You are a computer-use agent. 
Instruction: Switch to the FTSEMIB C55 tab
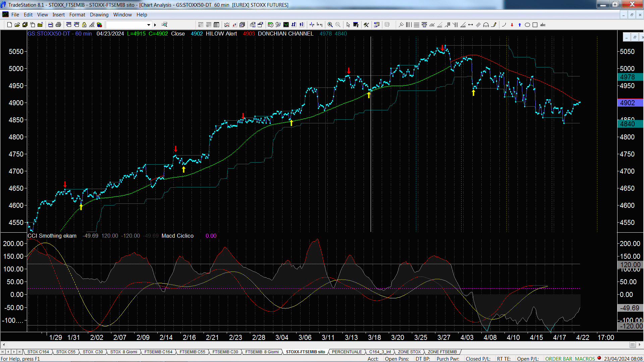(192, 352)
